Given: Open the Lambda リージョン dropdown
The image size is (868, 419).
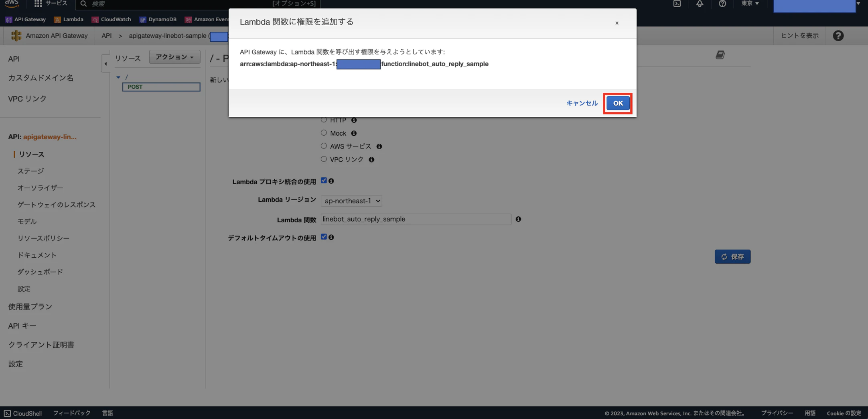Looking at the screenshot, I should coord(351,201).
